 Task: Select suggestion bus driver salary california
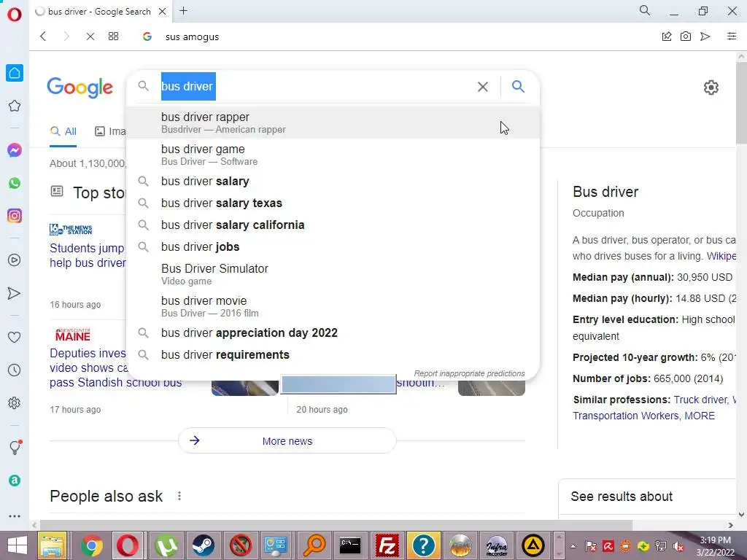(333, 225)
